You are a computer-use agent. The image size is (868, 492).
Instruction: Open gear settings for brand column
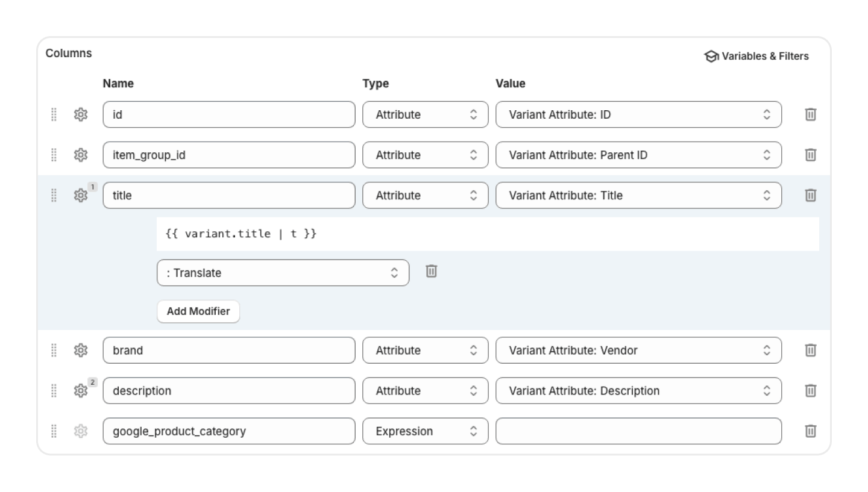pyautogui.click(x=80, y=350)
